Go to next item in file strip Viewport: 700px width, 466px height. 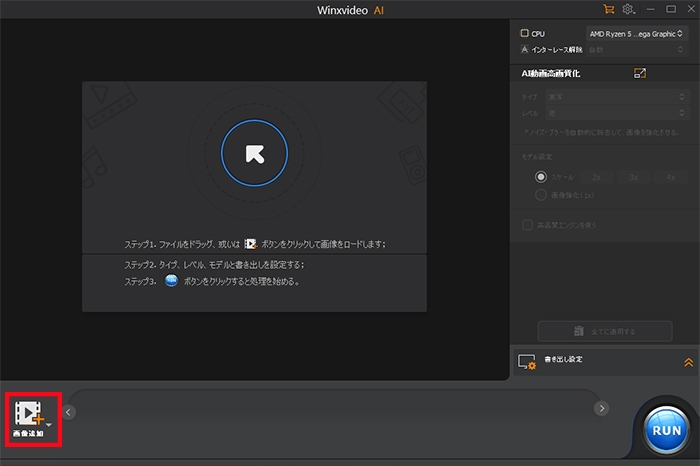pyautogui.click(x=601, y=408)
